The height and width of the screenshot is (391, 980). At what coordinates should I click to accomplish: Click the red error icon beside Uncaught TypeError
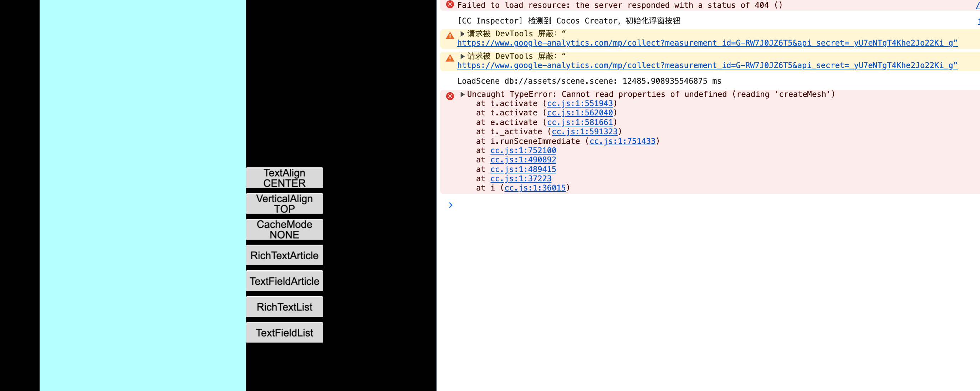(450, 96)
